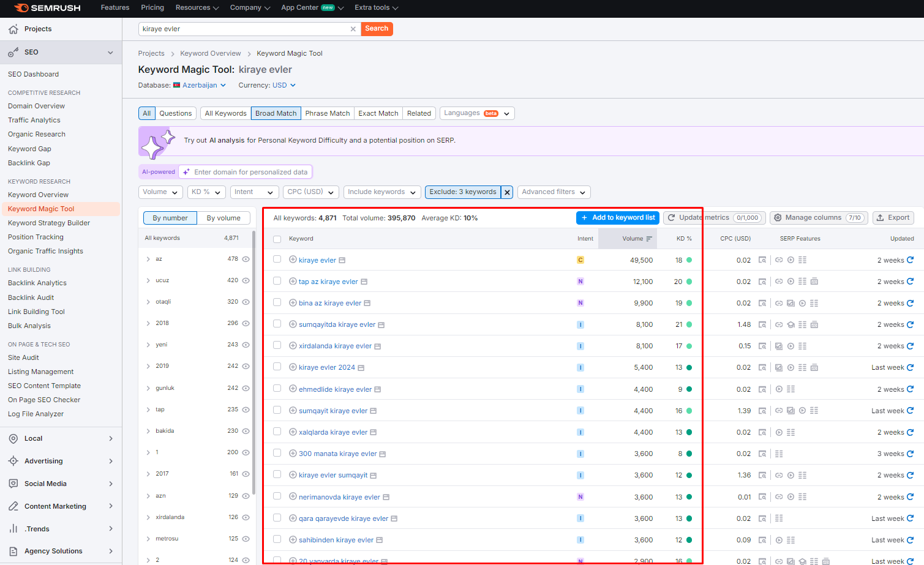Click the Export upload icon

[x=880, y=218]
